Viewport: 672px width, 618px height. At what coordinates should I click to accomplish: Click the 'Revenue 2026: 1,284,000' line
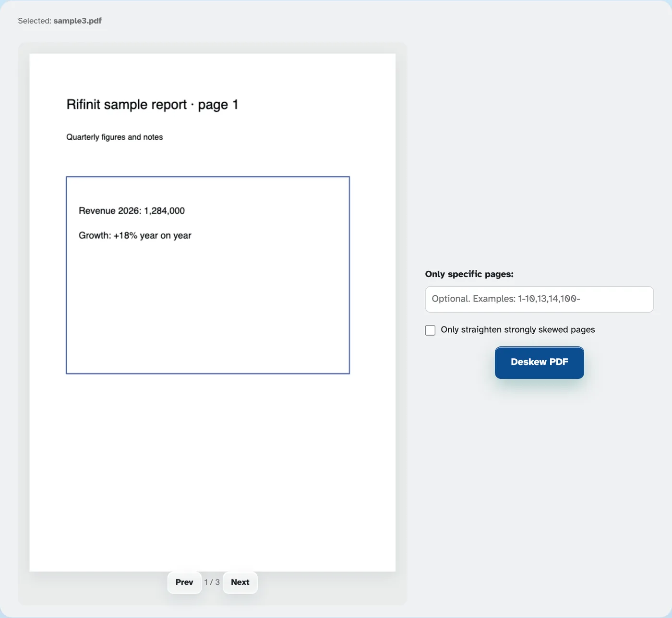click(x=132, y=211)
